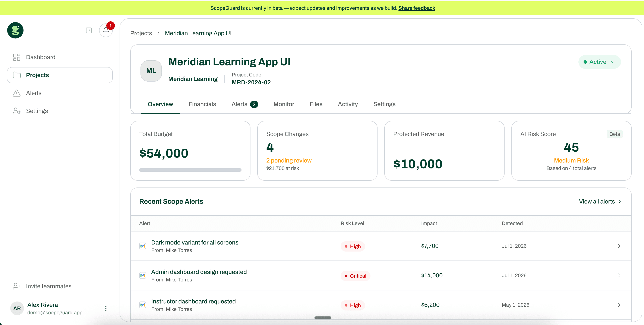
Task: Click the breadcrumb chevron separator
Action: tap(158, 33)
